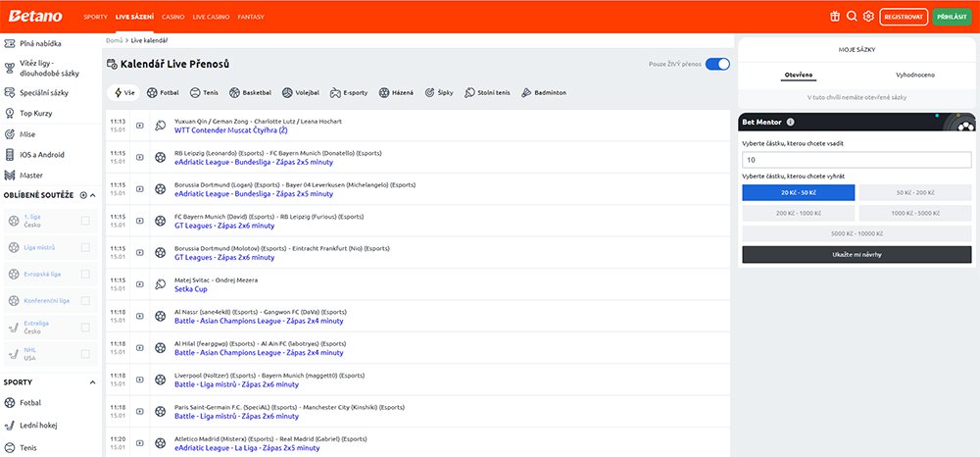The width and height of the screenshot is (980, 457).
Task: Check the 1. liga Česko checkbox
Action: point(85,221)
